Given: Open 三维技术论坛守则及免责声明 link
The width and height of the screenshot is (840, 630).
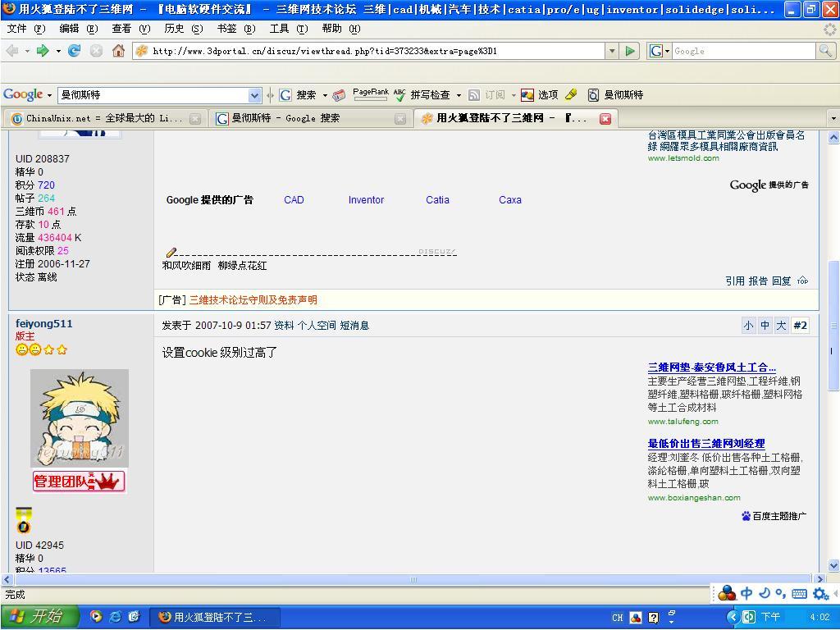Looking at the screenshot, I should pyautogui.click(x=253, y=300).
